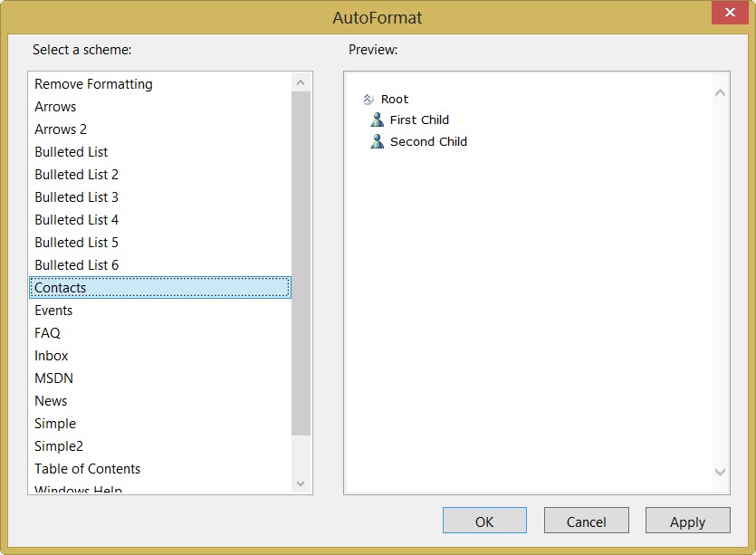Select the Arrows 2 scheme
This screenshot has height=555, width=756.
(x=160, y=129)
